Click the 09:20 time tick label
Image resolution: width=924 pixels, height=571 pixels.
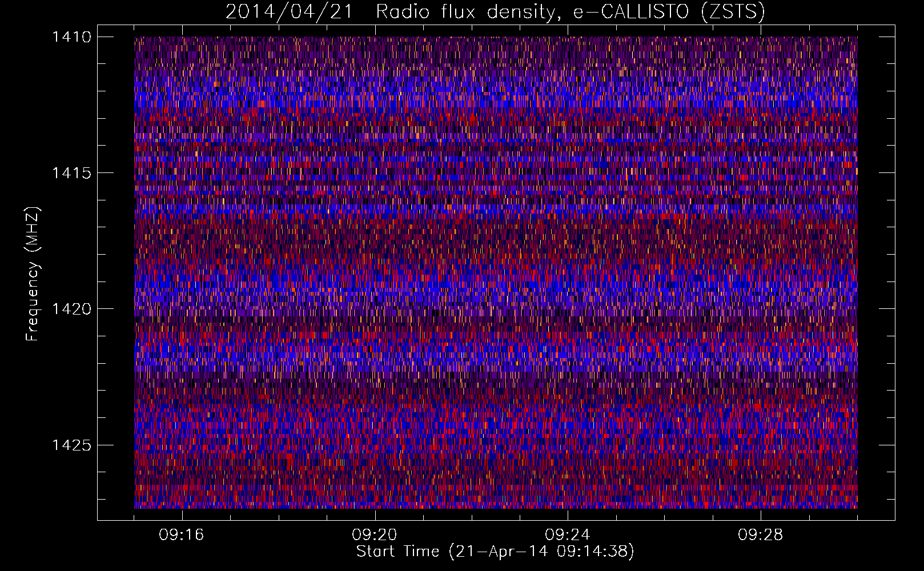(x=375, y=535)
